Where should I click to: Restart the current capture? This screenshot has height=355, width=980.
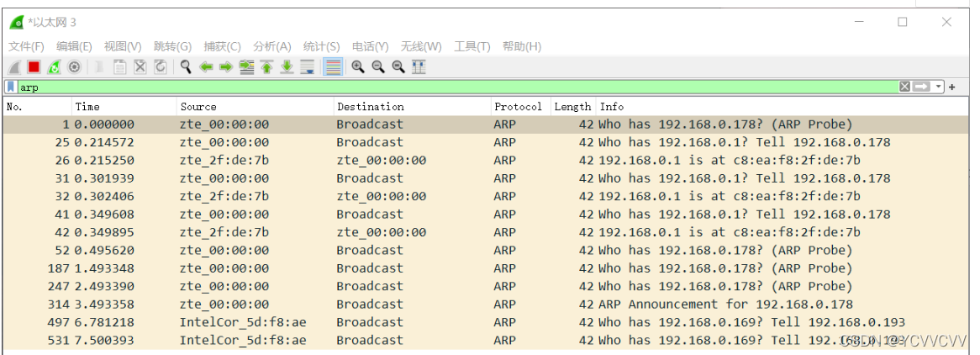55,67
